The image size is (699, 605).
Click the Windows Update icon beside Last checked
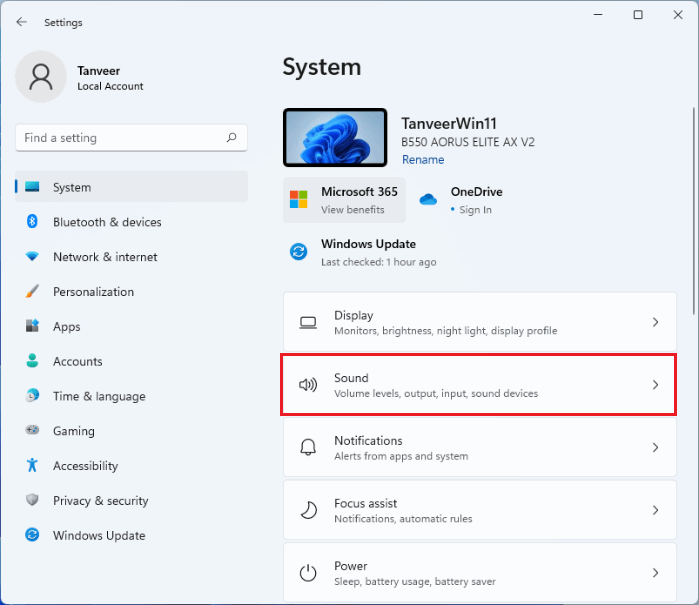298,251
